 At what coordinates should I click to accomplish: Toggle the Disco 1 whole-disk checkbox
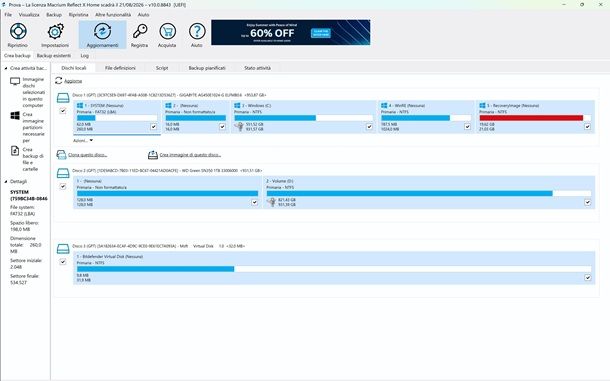[63, 111]
